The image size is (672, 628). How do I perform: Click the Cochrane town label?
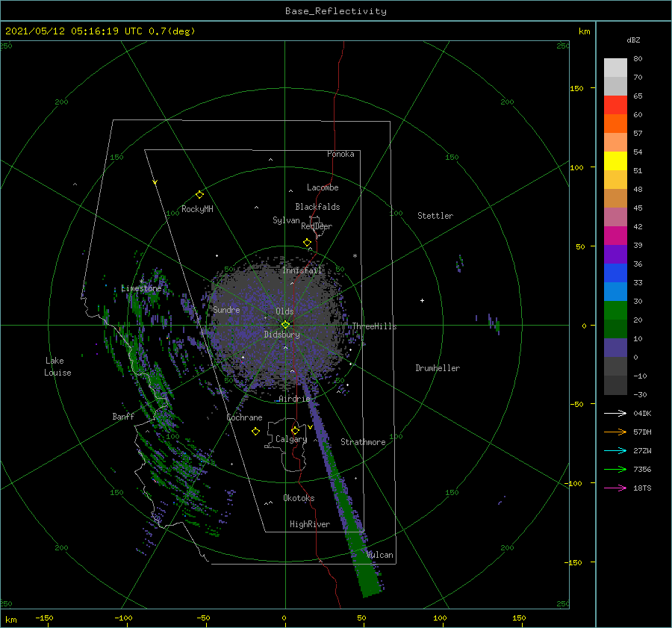tap(244, 417)
